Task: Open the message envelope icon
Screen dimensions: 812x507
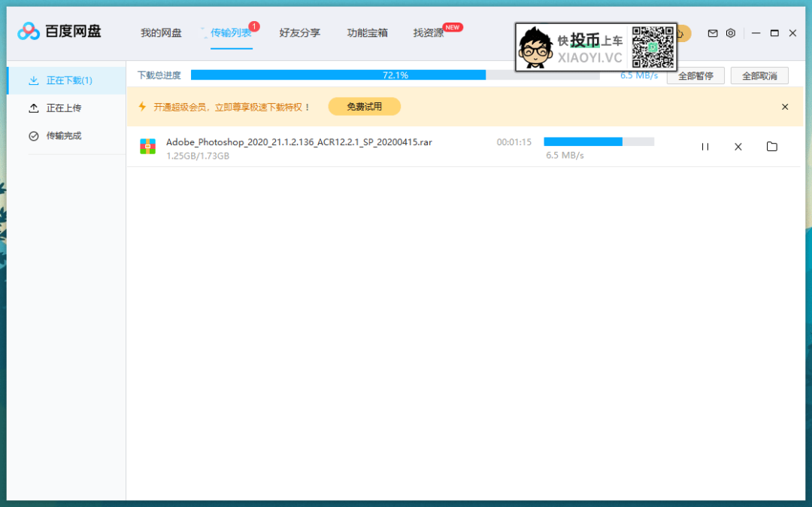Action: coord(711,33)
